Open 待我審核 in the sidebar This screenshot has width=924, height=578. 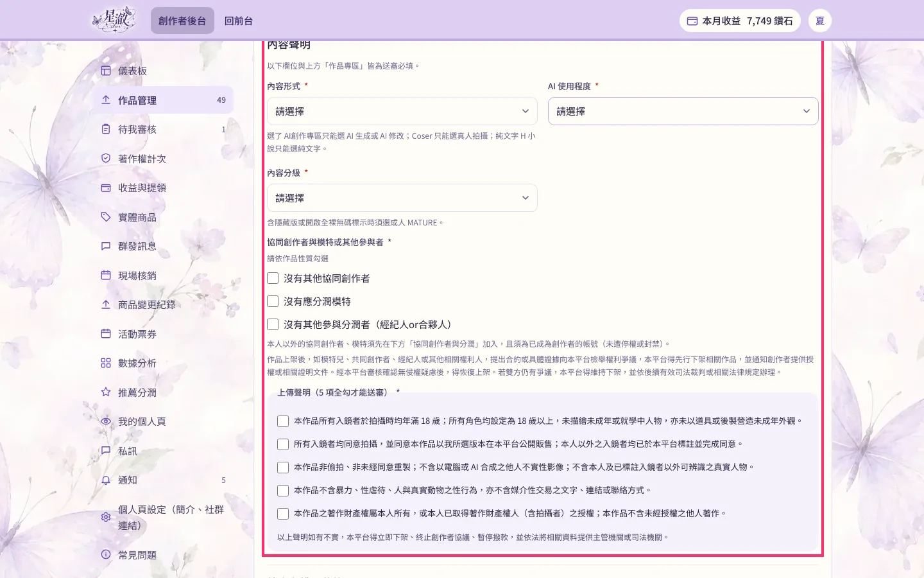[x=163, y=129]
